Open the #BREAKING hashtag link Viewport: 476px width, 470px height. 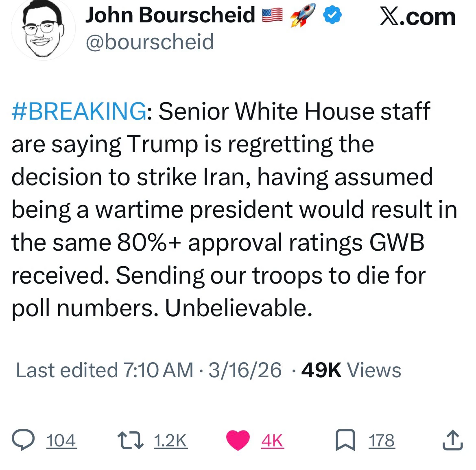coord(79,111)
